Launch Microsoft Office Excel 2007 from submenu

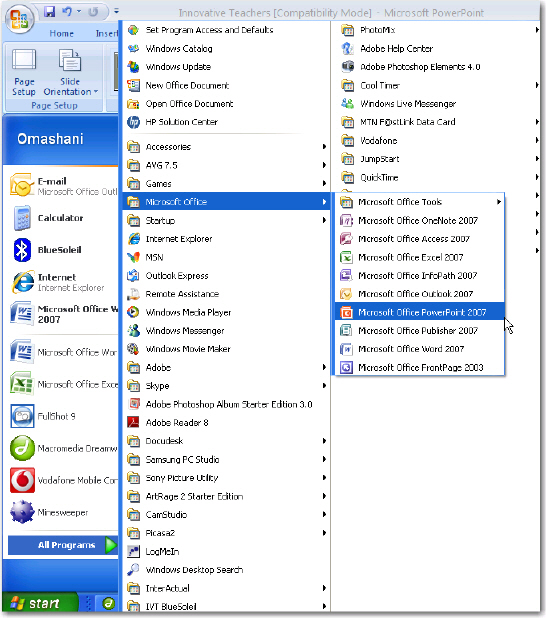419,257
